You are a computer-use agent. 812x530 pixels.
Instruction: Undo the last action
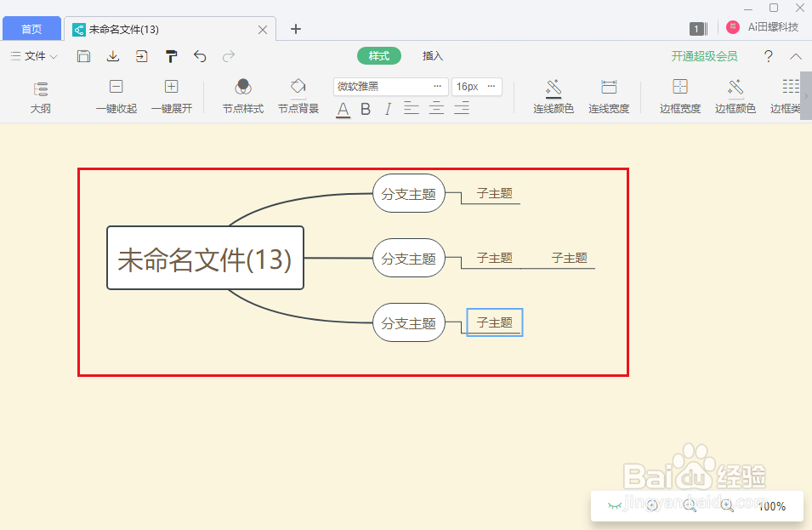pos(200,56)
